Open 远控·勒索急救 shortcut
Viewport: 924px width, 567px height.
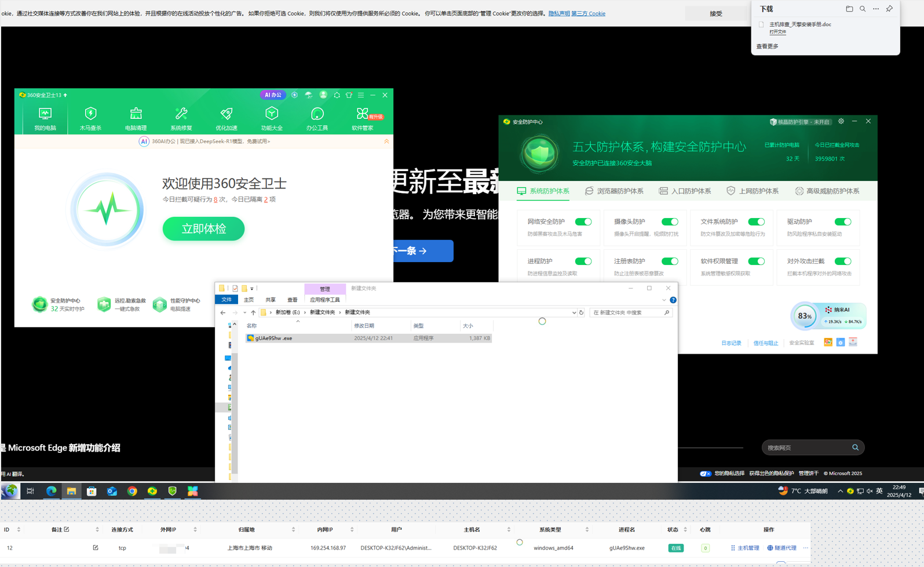point(122,304)
